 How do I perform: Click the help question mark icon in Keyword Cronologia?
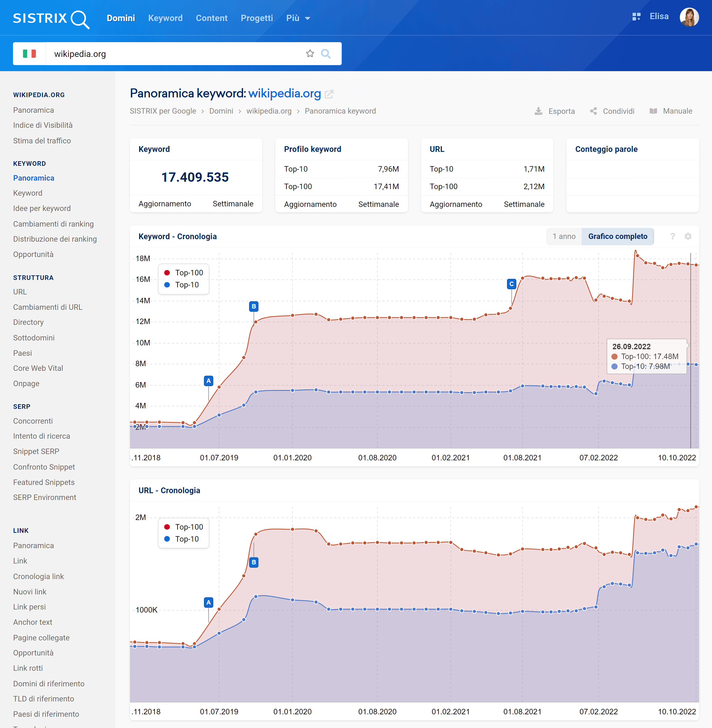[x=672, y=236]
